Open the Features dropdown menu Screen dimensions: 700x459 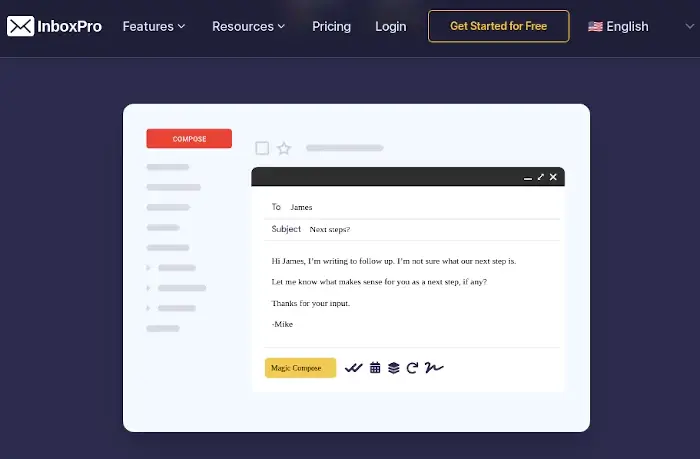pyautogui.click(x=154, y=26)
